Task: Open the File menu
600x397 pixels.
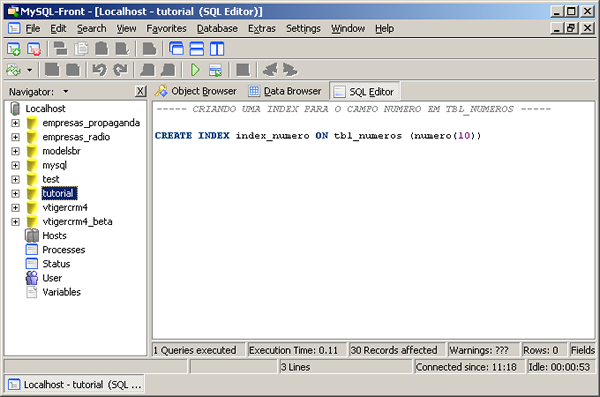Action: point(33,29)
